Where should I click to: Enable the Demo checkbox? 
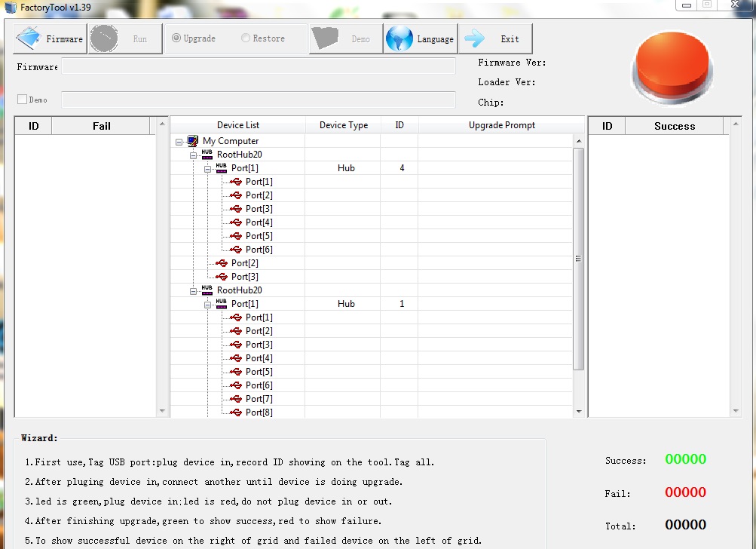(x=22, y=100)
